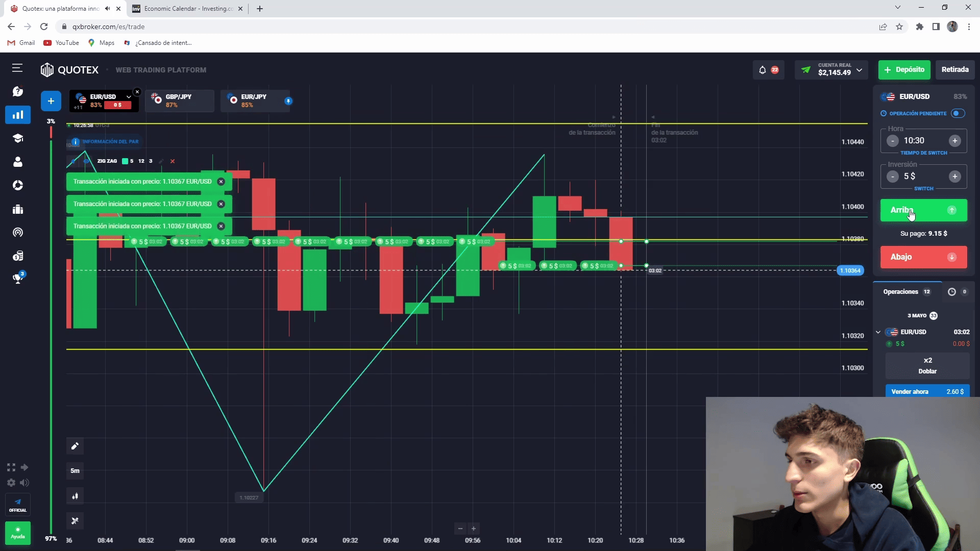
Task: Open the analytics pie chart sidebar icon
Action: 18,185
